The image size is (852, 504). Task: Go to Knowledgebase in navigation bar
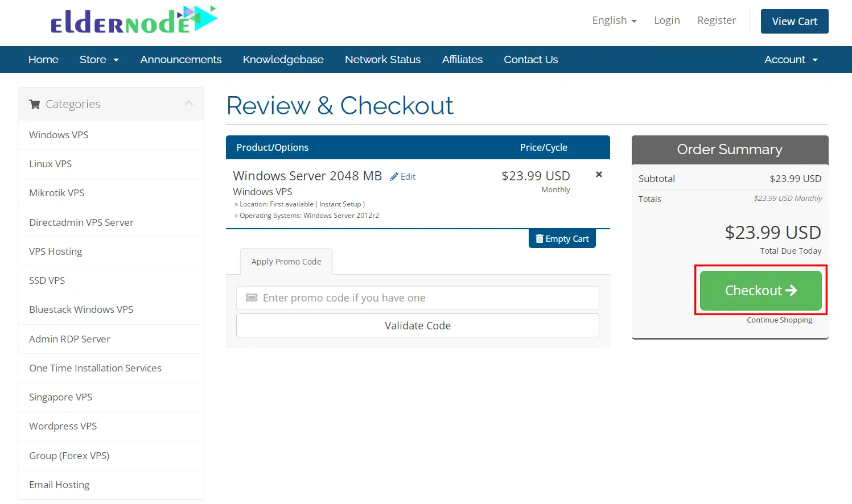pos(283,60)
